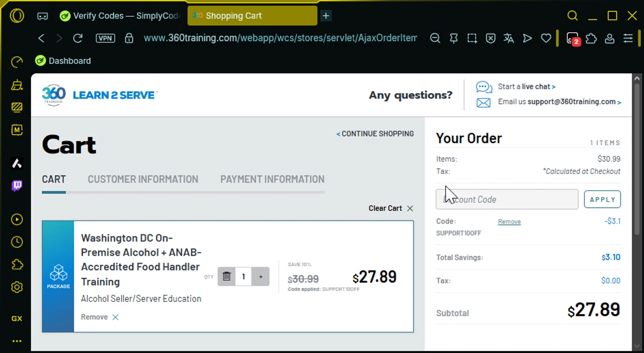Open the Dashboard bookmark
The image size is (644, 353).
pos(63,61)
